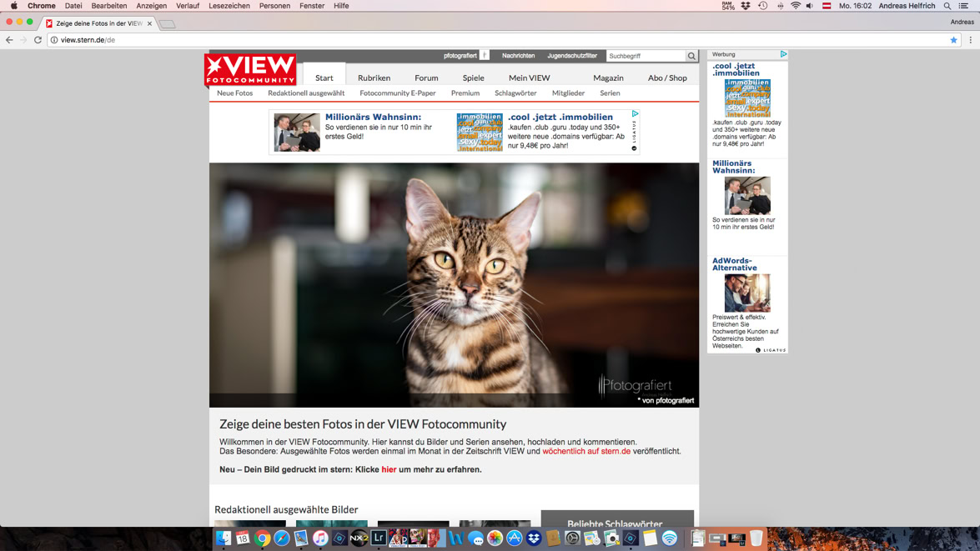980x551 pixels.
Task: Close the 'Zeige deine Fotos' browser tab
Action: (149, 23)
